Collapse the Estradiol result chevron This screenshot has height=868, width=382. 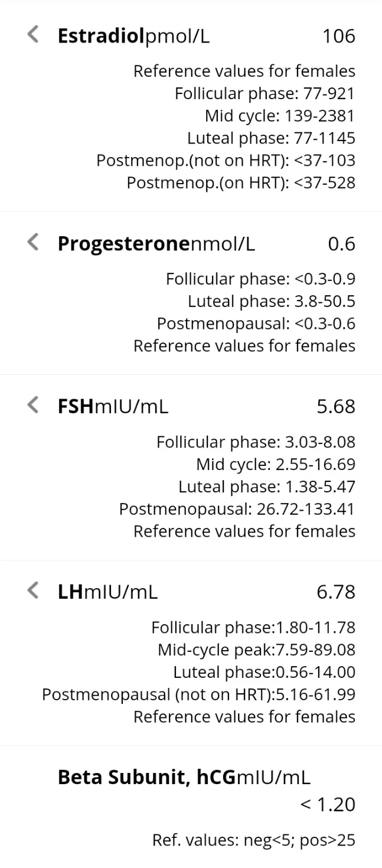click(x=34, y=35)
